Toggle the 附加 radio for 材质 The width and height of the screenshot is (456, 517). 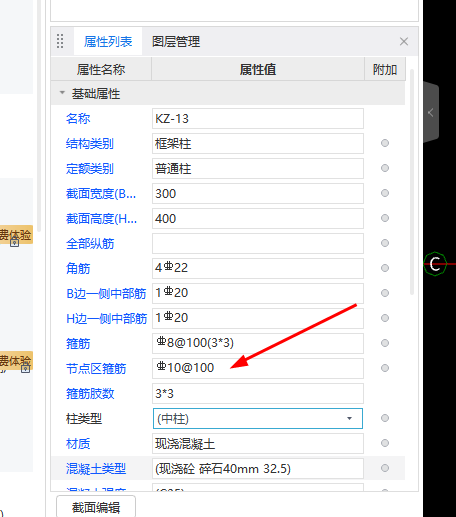pyautogui.click(x=385, y=443)
